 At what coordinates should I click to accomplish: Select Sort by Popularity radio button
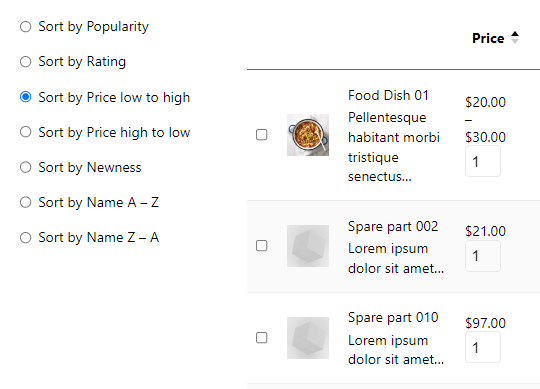point(25,27)
